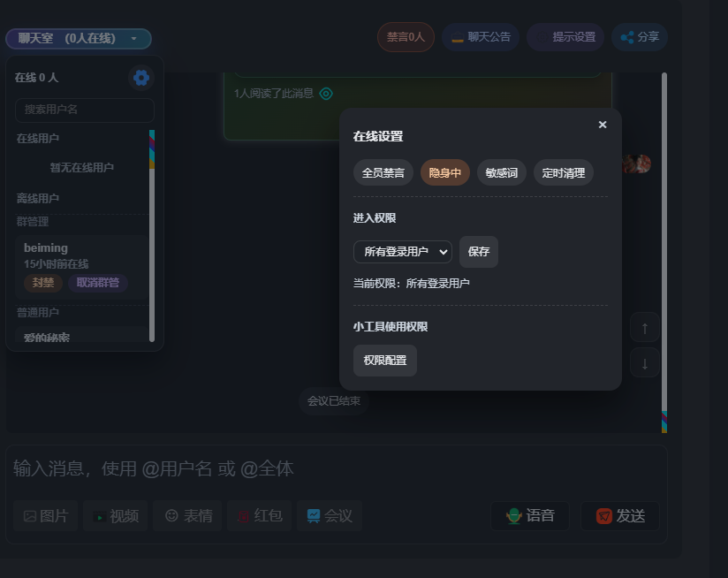
Task: Click the 搜索用户名 search field
Action: (85, 110)
